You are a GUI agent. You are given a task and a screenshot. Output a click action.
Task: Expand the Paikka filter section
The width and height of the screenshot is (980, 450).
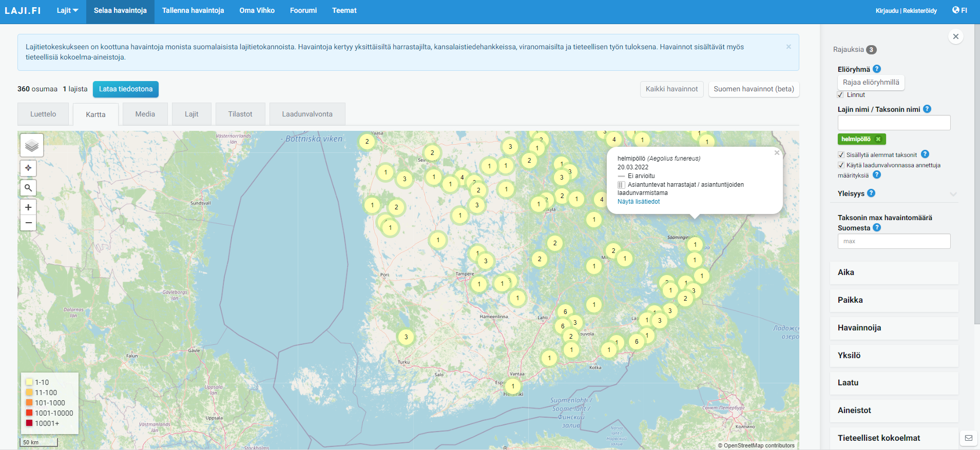pyautogui.click(x=894, y=300)
